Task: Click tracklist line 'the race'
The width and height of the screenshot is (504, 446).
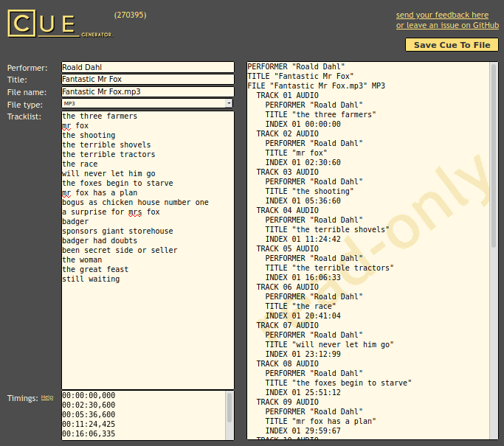Action: [80, 164]
